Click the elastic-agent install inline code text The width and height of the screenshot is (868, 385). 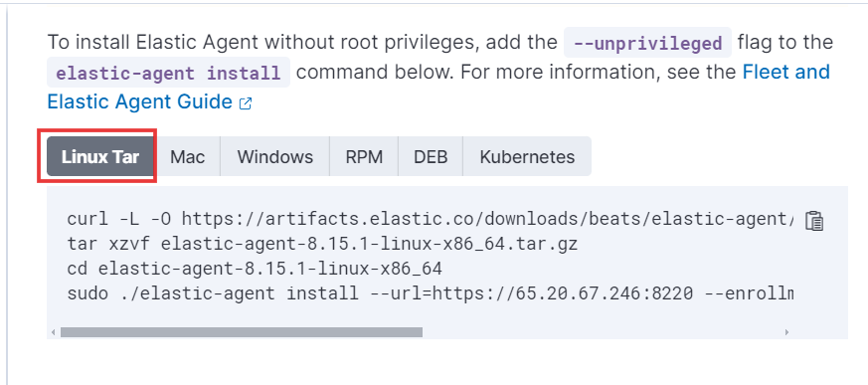[168, 73]
